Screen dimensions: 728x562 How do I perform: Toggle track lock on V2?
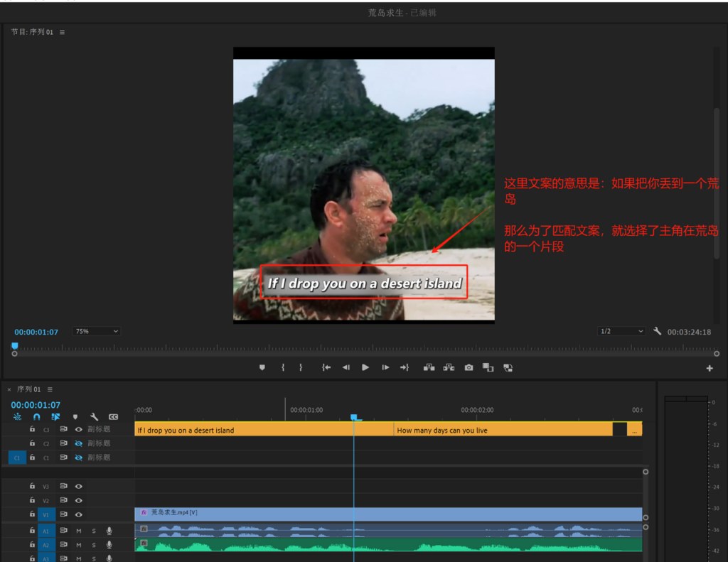[x=32, y=500]
